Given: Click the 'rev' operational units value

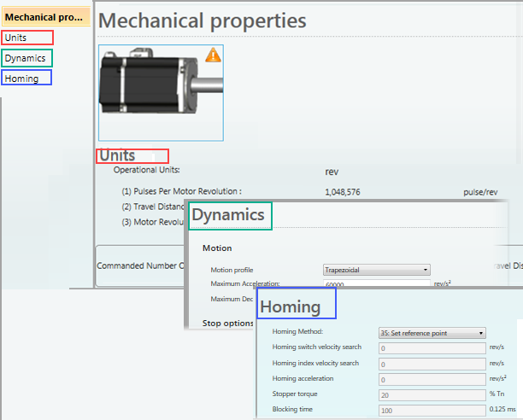Looking at the screenshot, I should [332, 172].
